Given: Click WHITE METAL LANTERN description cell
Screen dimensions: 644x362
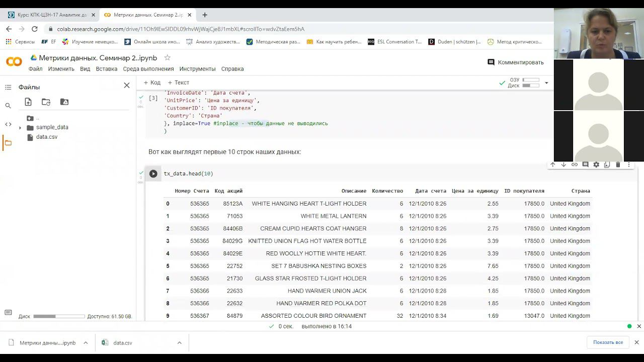Looking at the screenshot, I should pos(334,216).
